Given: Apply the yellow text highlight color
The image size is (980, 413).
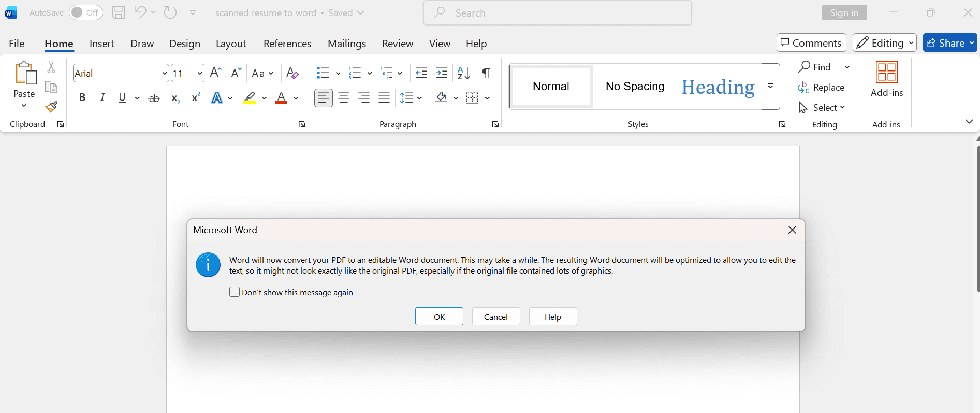Looking at the screenshot, I should point(250,98).
